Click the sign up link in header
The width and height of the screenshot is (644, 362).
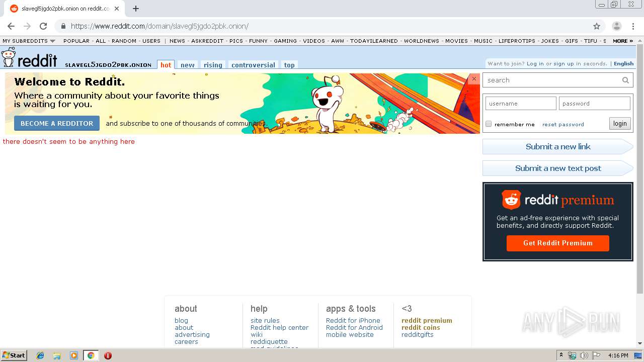pyautogui.click(x=563, y=63)
